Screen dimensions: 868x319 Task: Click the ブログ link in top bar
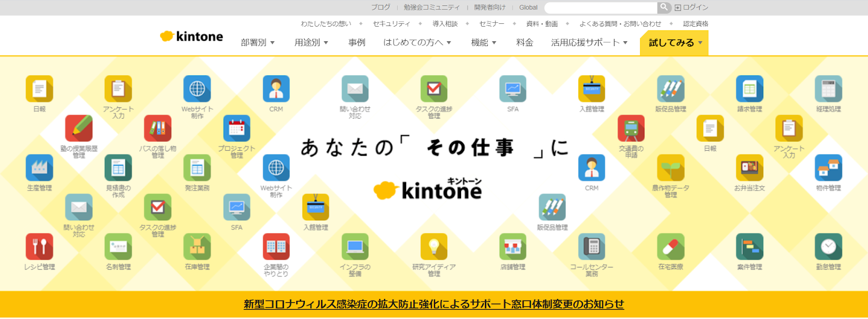[x=381, y=8]
